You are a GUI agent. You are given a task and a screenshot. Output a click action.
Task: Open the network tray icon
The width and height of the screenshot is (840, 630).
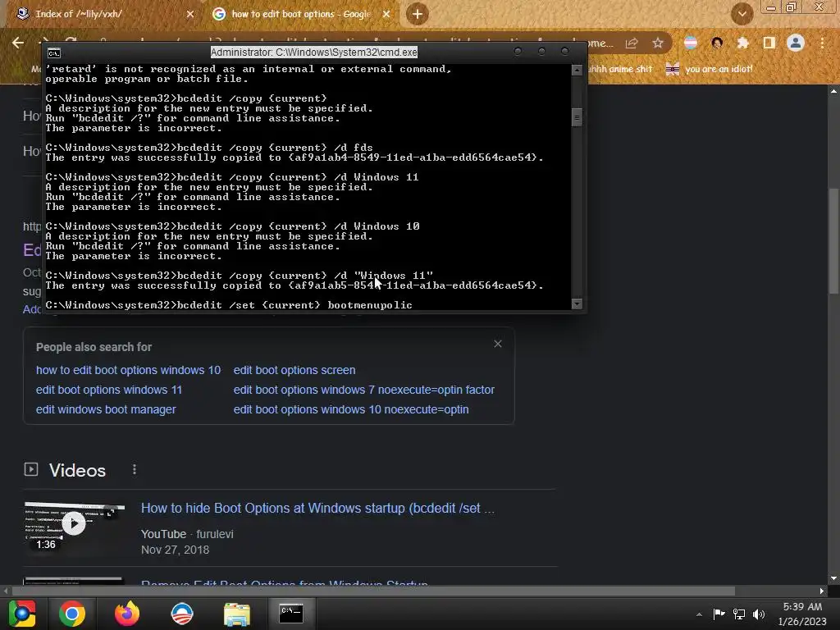point(739,614)
